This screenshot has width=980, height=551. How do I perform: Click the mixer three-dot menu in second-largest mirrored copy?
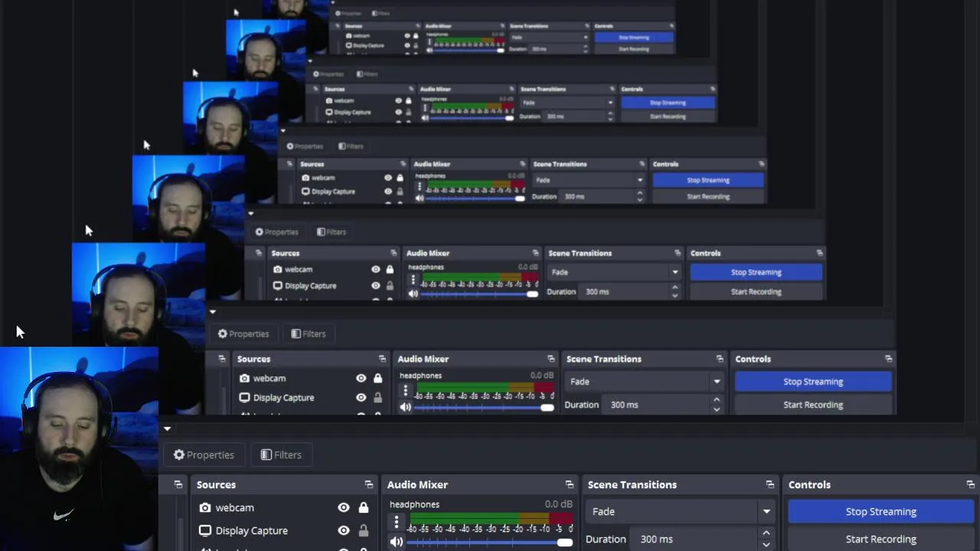click(406, 390)
